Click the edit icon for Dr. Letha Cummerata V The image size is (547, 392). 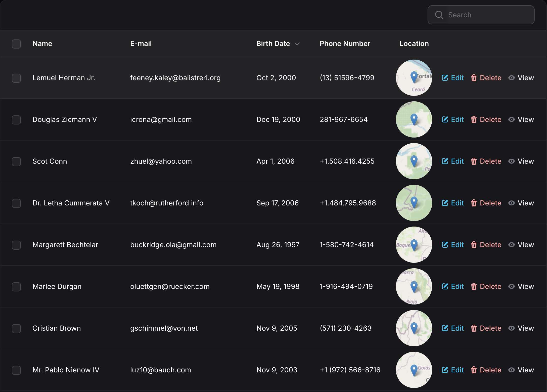445,203
